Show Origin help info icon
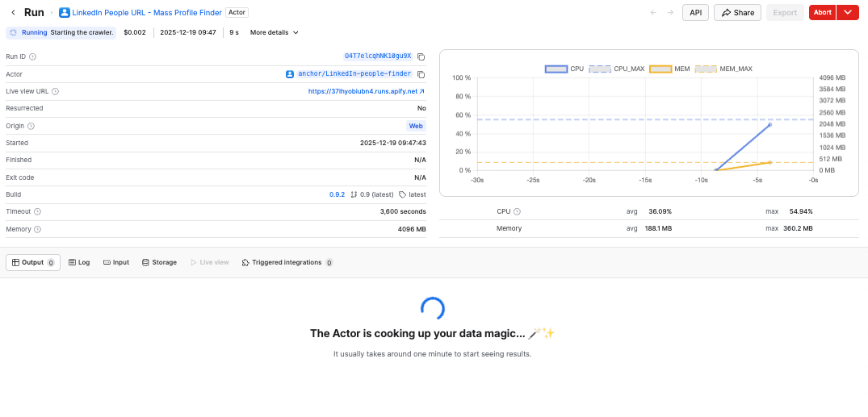Screen dimensions: 868x417 tap(31, 126)
